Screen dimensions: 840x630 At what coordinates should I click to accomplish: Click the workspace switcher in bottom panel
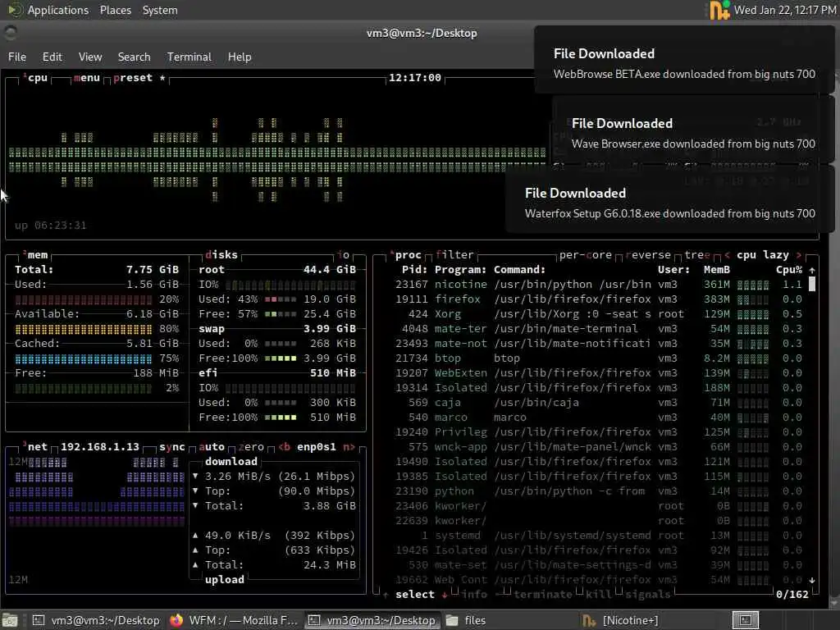tap(746, 620)
